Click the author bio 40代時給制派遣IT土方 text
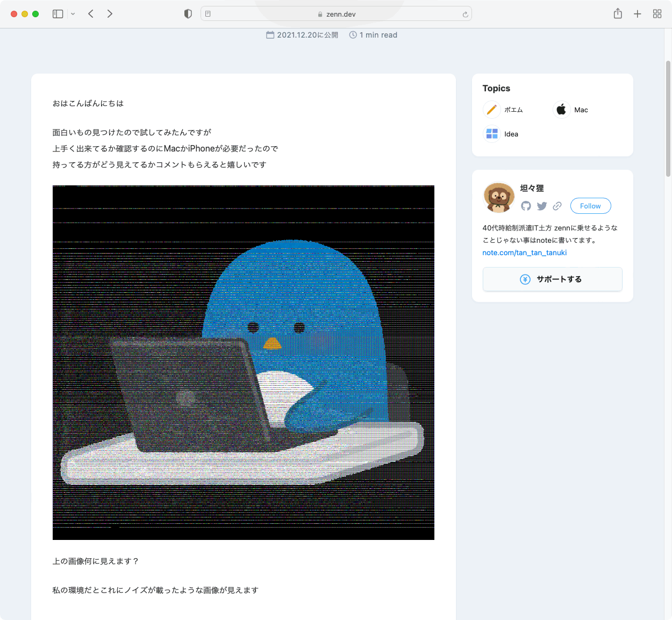The image size is (672, 620). [550, 234]
